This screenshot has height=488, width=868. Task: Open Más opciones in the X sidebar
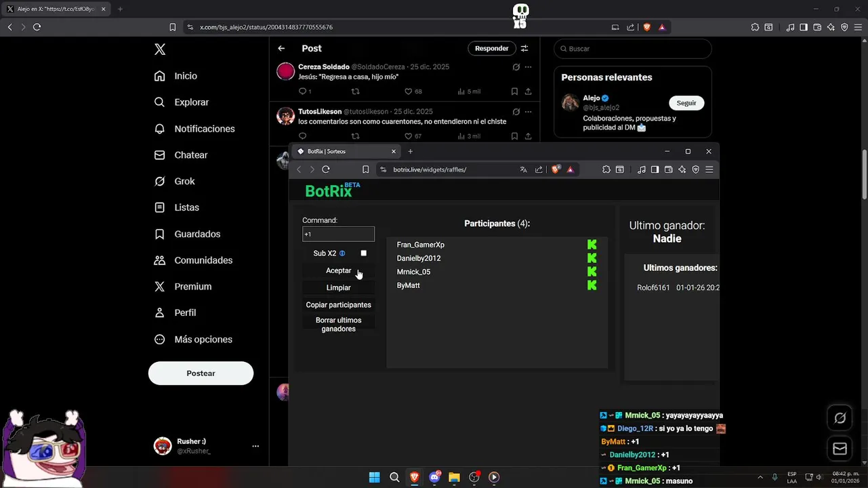(x=193, y=340)
